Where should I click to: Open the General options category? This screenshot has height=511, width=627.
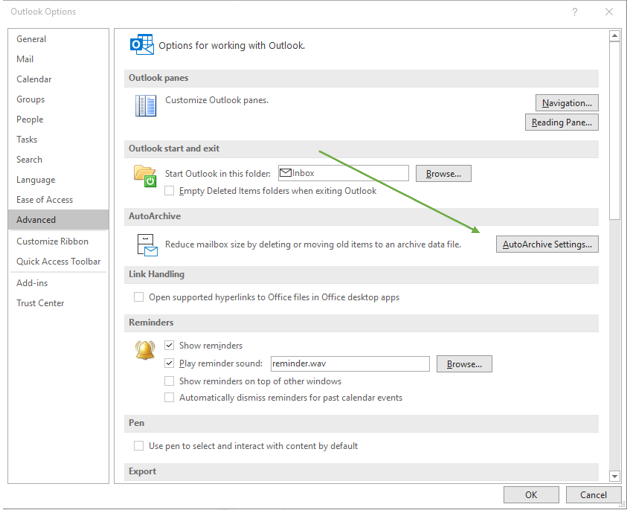[x=58, y=39]
